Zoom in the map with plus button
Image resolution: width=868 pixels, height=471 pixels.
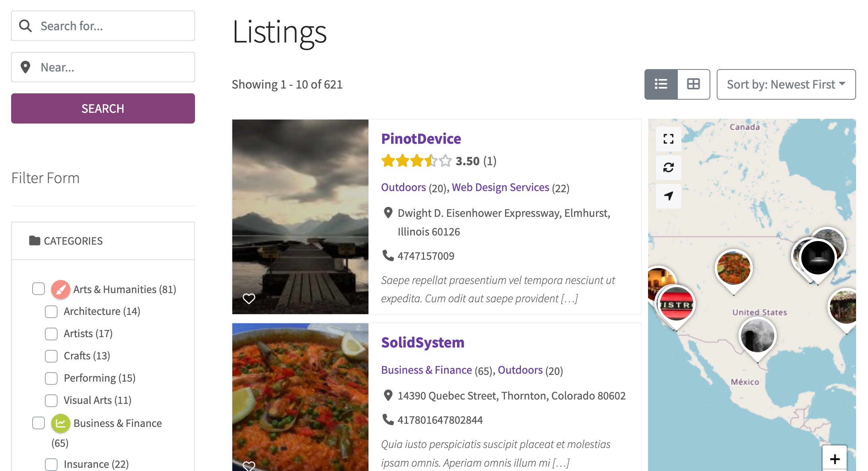[835, 459]
